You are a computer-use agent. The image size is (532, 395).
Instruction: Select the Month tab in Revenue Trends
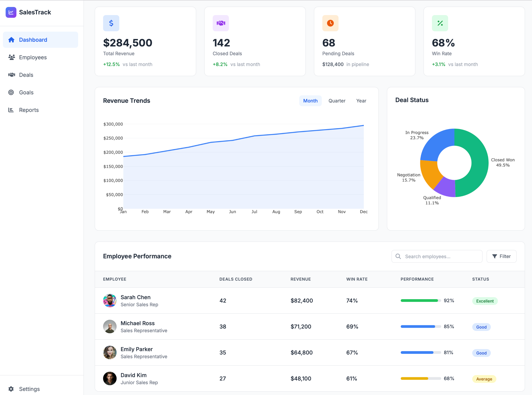310,101
